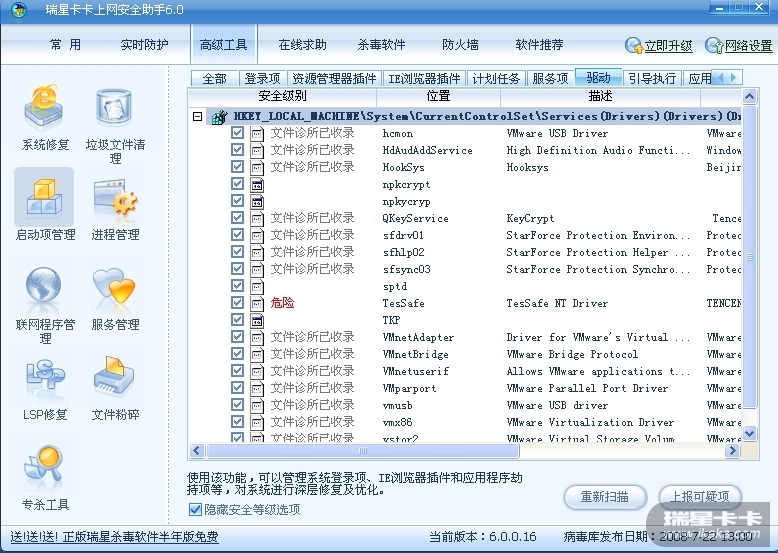Viewport: 778px width, 553px height.
Task: Click the 网络设置 globe icon
Action: pos(713,46)
